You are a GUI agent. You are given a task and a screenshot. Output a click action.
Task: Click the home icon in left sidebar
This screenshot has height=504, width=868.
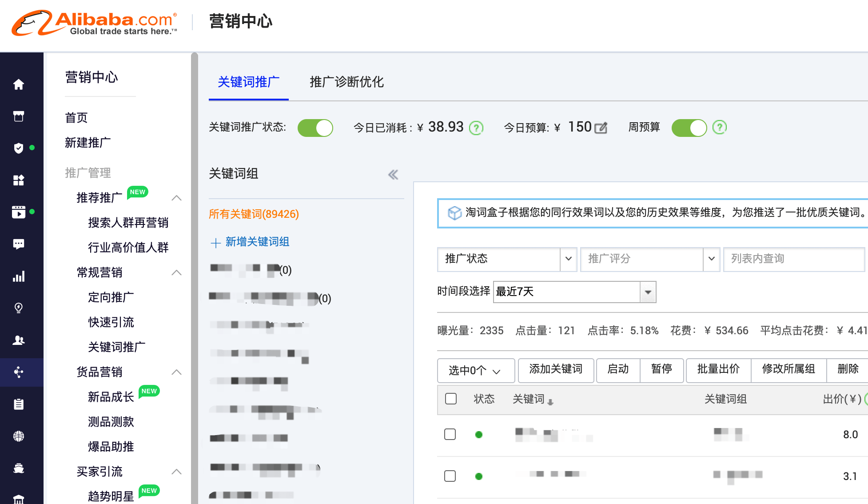click(x=18, y=84)
